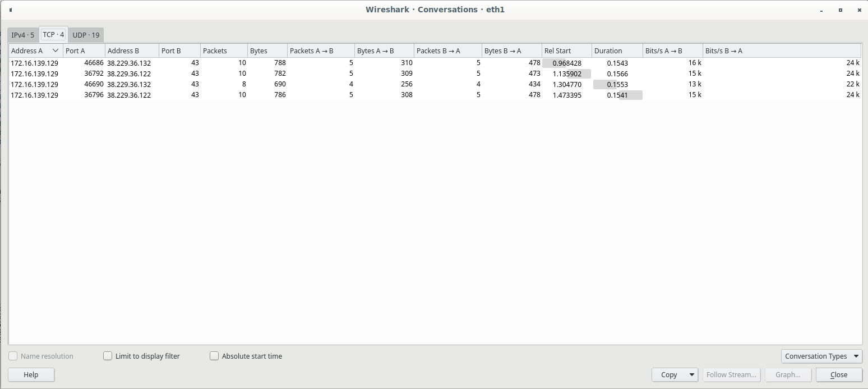Click Duration value 0.1543
Viewport: 868px width, 389px height.
[617, 63]
